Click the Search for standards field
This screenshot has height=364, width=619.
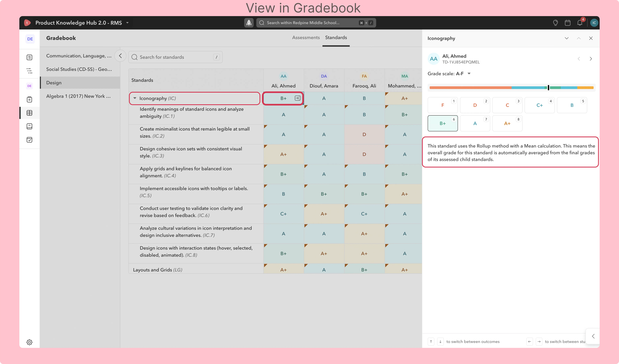175,57
